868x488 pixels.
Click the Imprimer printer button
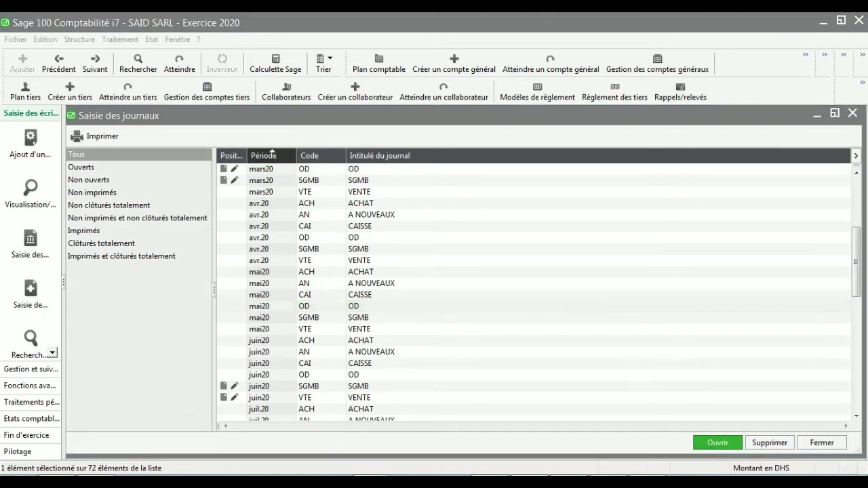pyautogui.click(x=95, y=136)
